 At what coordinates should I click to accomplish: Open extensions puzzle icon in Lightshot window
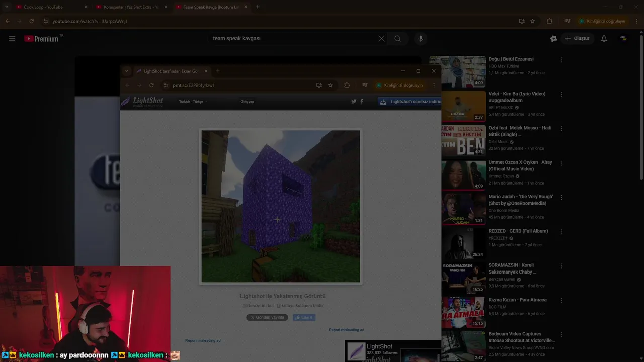click(x=347, y=85)
